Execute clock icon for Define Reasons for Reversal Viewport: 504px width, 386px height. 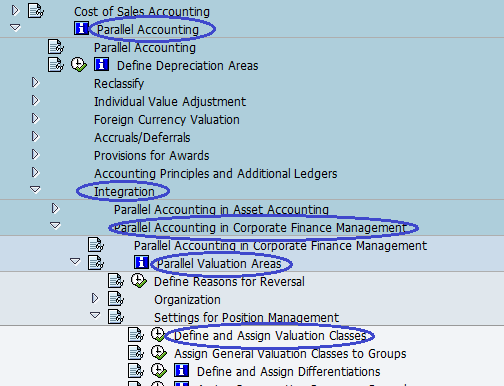click(139, 281)
